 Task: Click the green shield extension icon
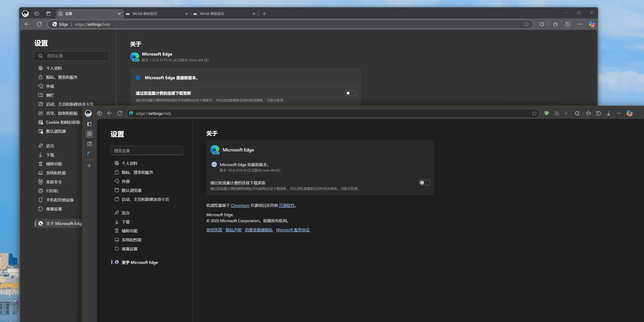(x=547, y=113)
